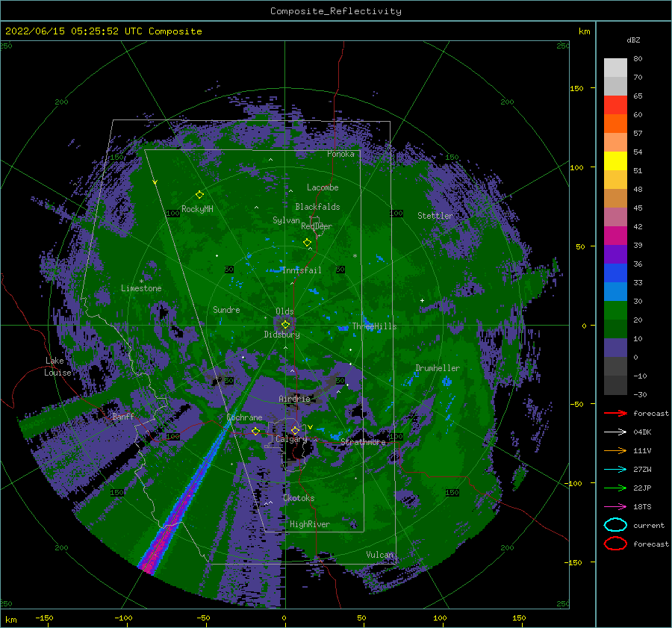Click the Didsbury city label
672x628 pixels.
click(x=281, y=335)
